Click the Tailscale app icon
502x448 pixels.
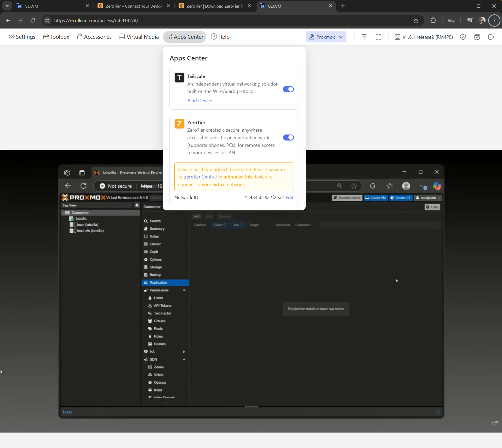click(x=179, y=77)
